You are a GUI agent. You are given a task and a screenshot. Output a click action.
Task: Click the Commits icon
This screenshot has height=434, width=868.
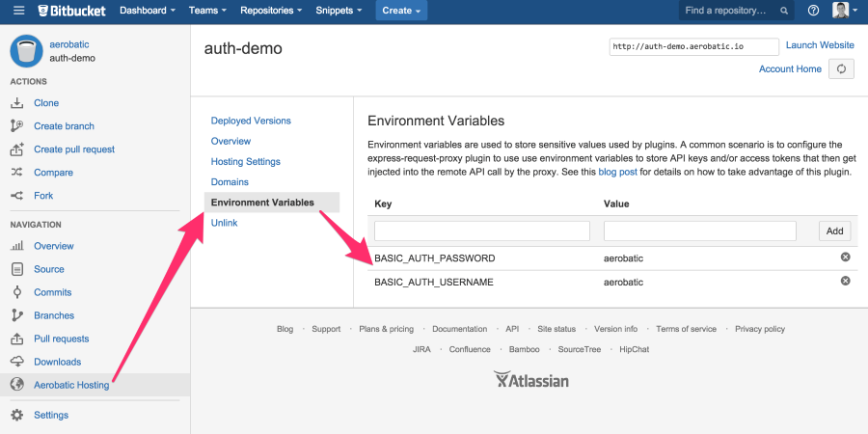pos(17,292)
